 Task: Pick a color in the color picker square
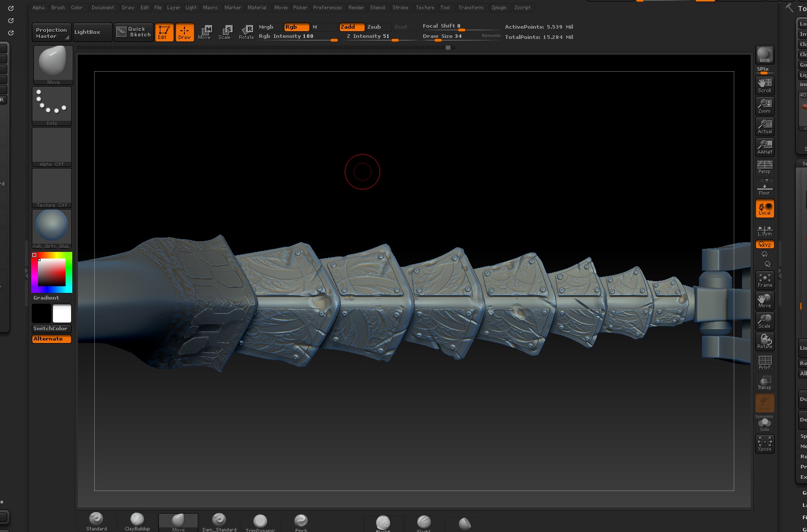pos(52,272)
